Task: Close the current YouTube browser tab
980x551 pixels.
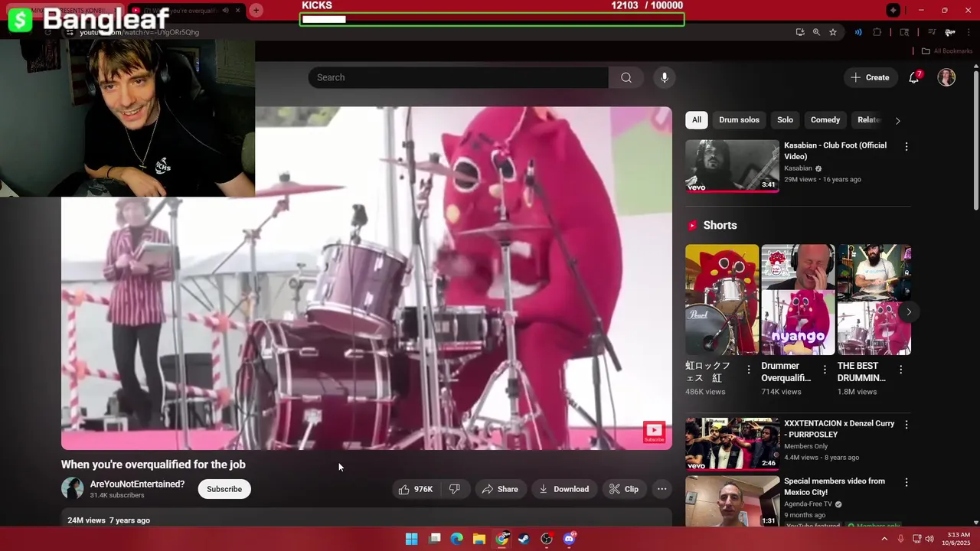Action: 237,10
